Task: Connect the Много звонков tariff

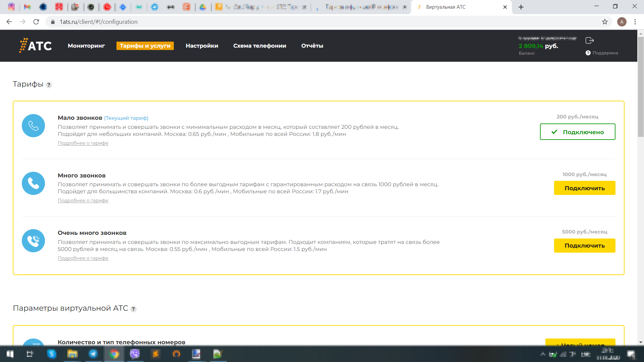Action: [584, 188]
